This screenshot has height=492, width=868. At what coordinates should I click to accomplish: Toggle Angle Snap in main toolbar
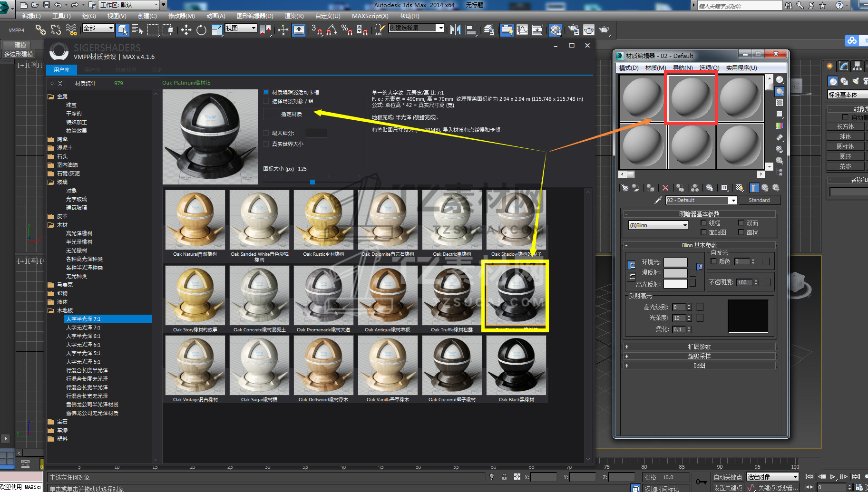(x=332, y=30)
